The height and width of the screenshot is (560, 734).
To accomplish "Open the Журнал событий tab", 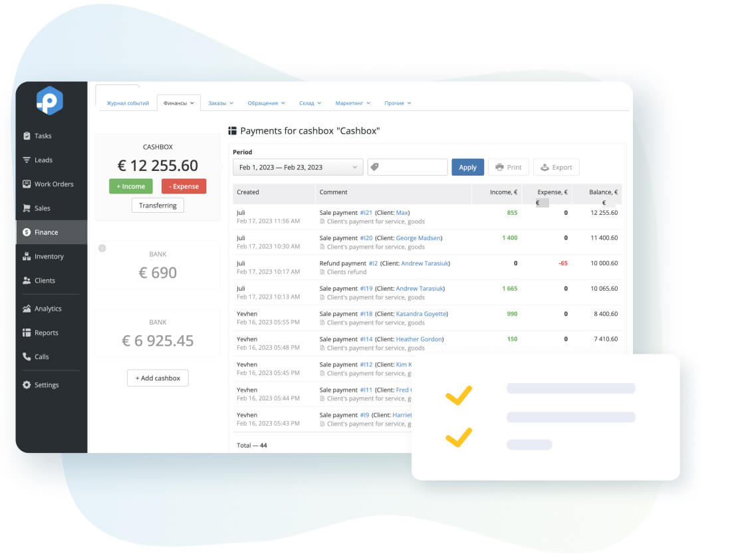I will (127, 103).
